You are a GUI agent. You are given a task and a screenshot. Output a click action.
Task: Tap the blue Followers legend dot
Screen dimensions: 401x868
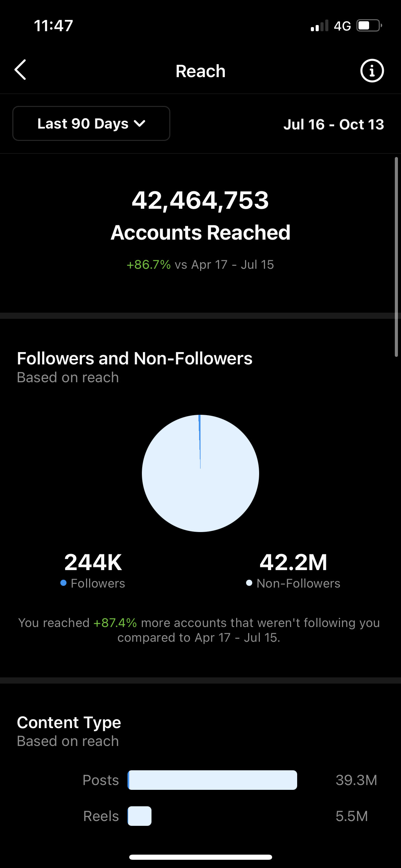63,583
